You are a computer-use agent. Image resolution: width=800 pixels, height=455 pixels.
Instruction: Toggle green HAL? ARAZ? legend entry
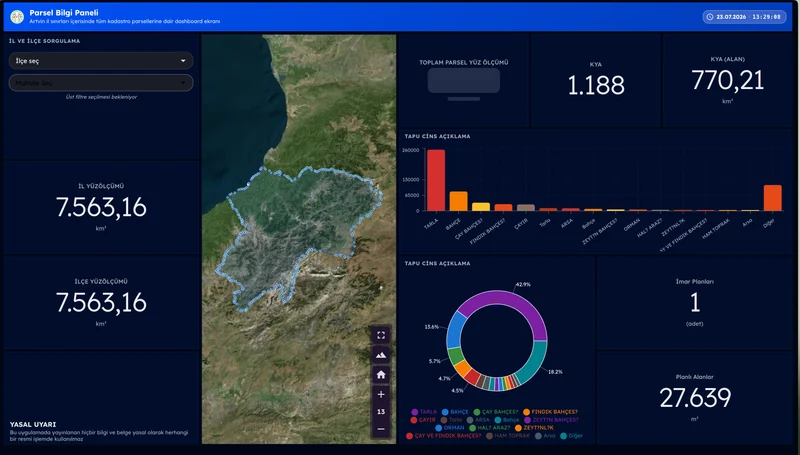click(x=489, y=428)
